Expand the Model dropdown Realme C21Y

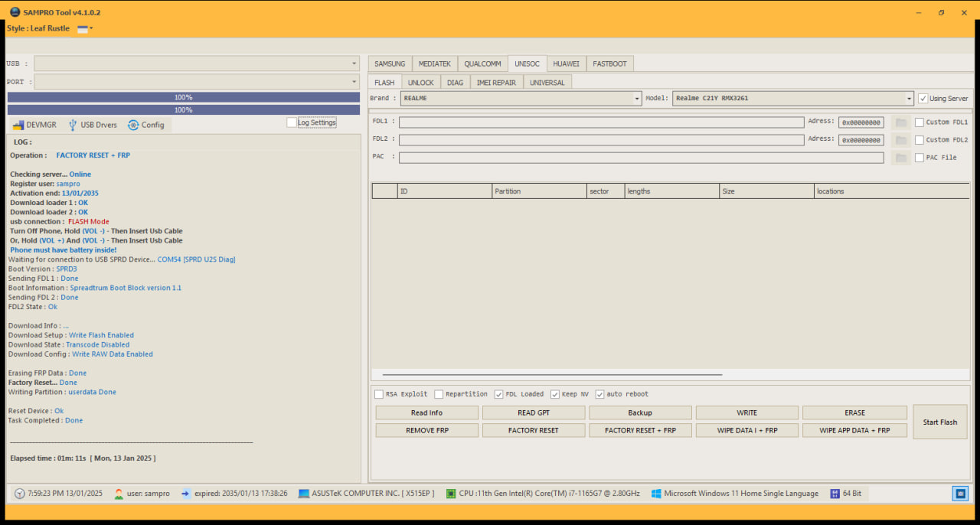coord(793,98)
